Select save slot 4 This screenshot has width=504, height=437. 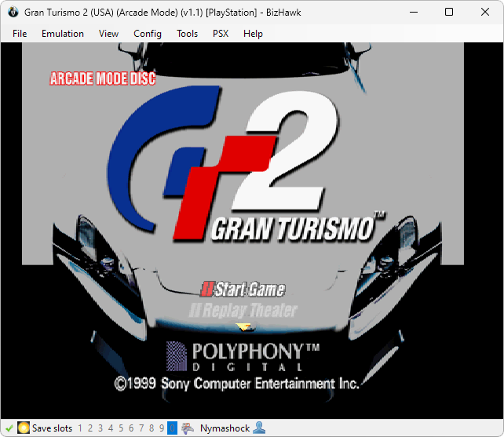pos(111,428)
